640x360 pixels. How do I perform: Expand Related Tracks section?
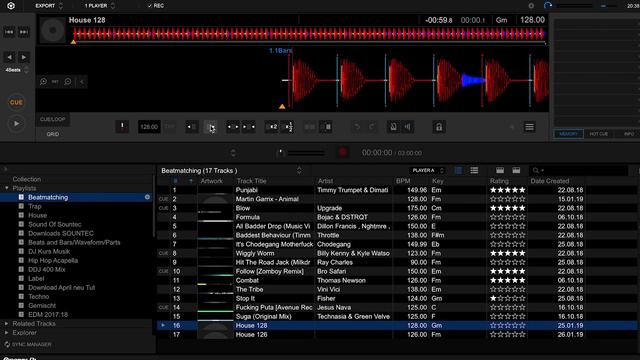point(7,324)
